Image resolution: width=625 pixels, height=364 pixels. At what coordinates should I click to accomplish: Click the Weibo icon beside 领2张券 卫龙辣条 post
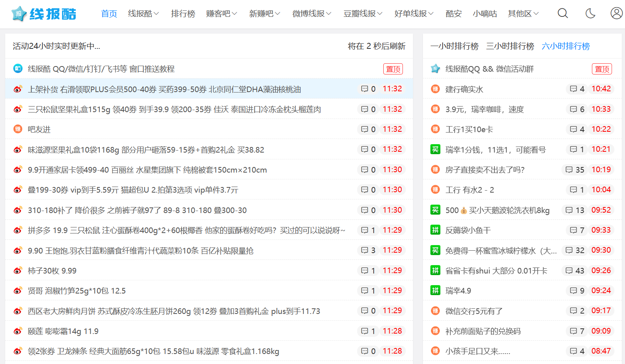coord(18,351)
